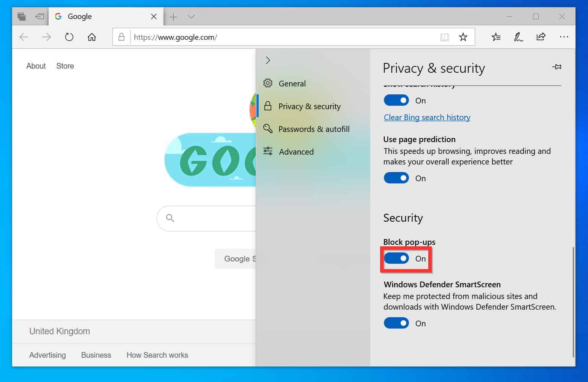Open Settings and more ellipsis menu
588x382 pixels.
[x=564, y=37]
